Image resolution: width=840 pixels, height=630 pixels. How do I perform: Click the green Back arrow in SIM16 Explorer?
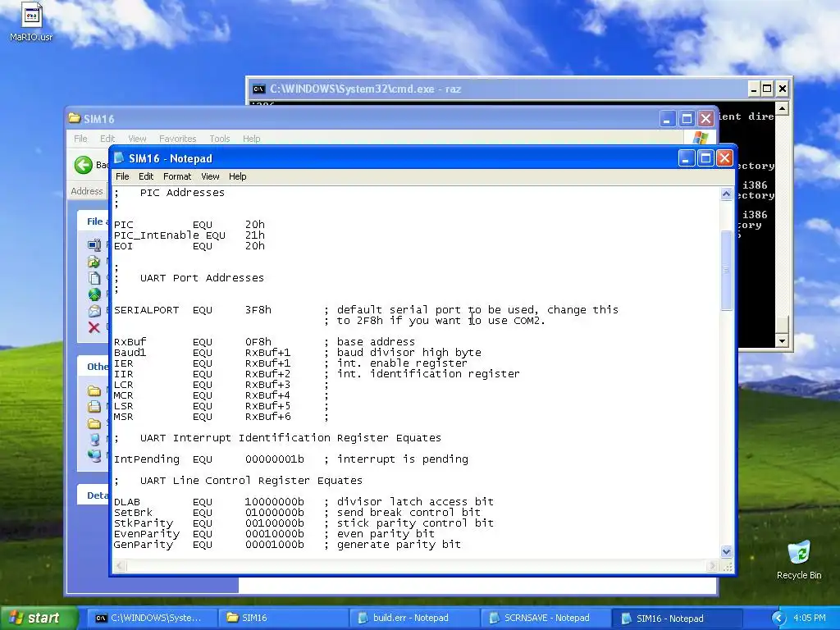pyautogui.click(x=84, y=164)
